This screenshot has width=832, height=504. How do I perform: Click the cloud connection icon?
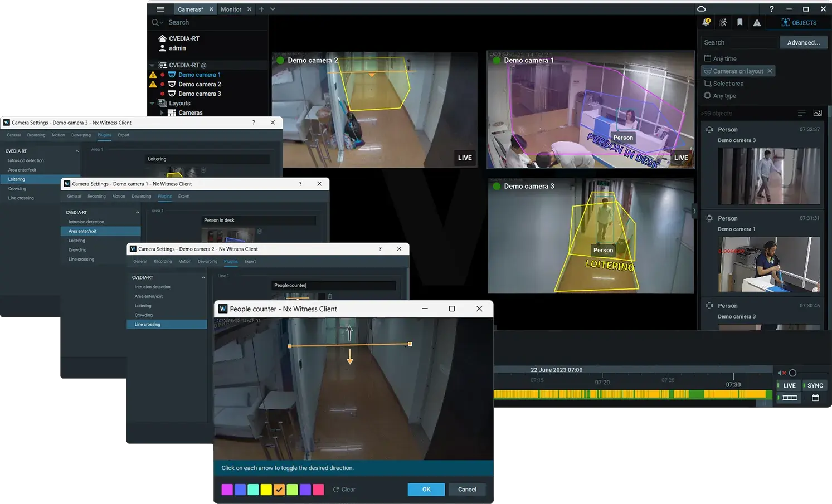(x=702, y=9)
